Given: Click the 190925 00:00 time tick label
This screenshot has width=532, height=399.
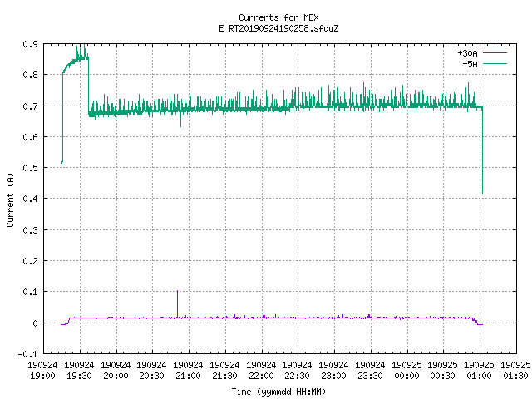Looking at the screenshot, I should (x=406, y=370).
